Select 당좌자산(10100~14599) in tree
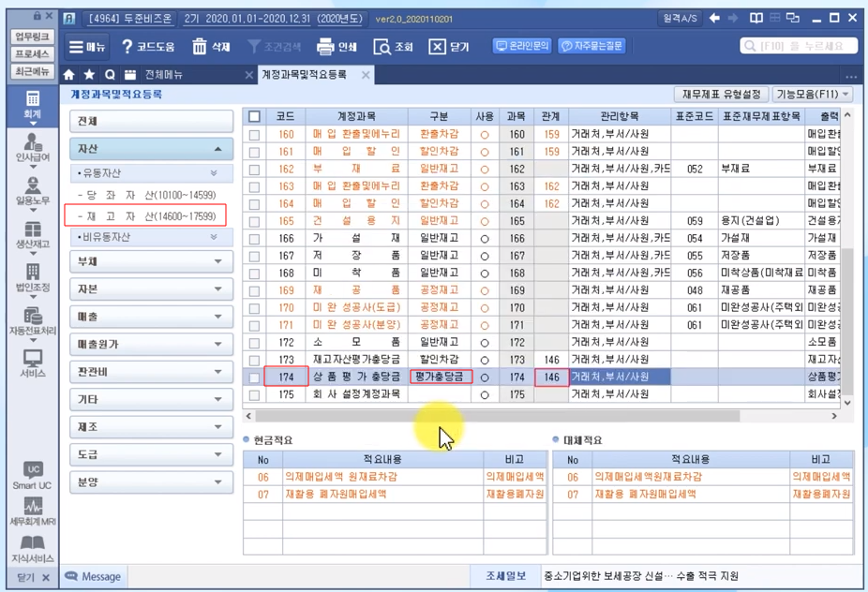 (151, 195)
